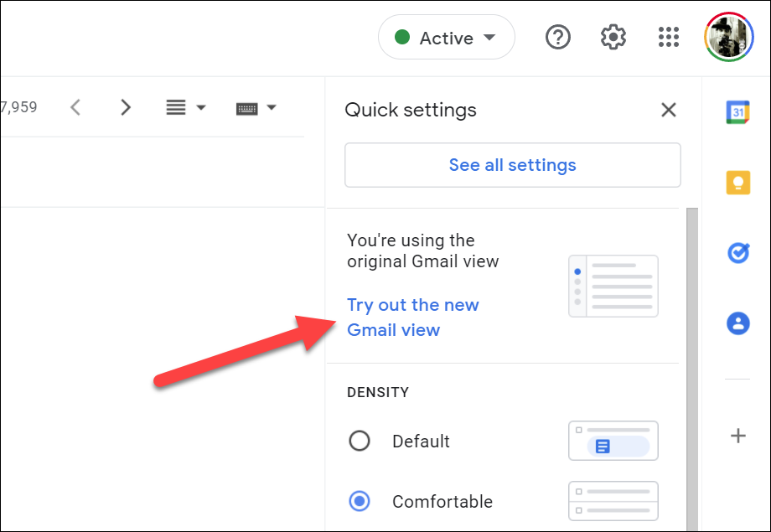Click the Default density preview thumbnail

[613, 441]
